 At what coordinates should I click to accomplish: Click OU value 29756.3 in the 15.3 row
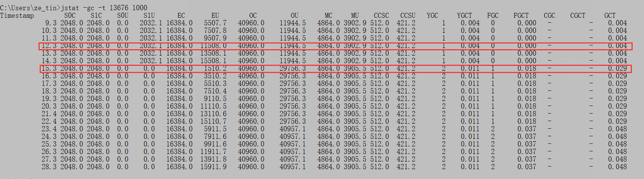click(293, 68)
